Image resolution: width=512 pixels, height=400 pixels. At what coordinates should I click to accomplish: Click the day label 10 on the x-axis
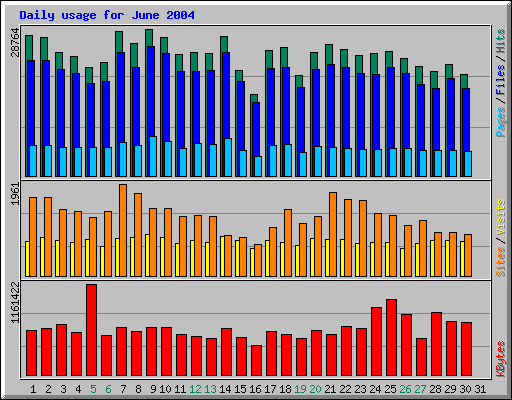coord(165,389)
